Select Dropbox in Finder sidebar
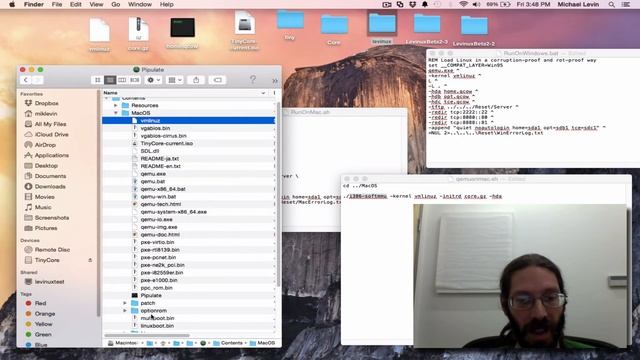Image resolution: width=640 pixels, height=360 pixels. 46,103
